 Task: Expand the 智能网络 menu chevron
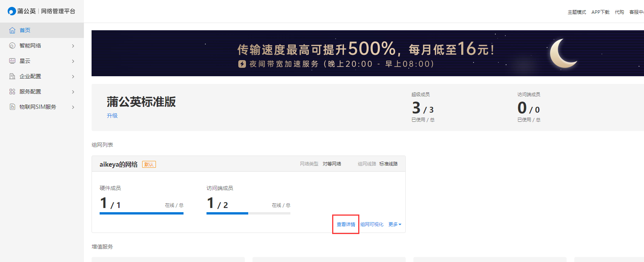pyautogui.click(x=73, y=46)
